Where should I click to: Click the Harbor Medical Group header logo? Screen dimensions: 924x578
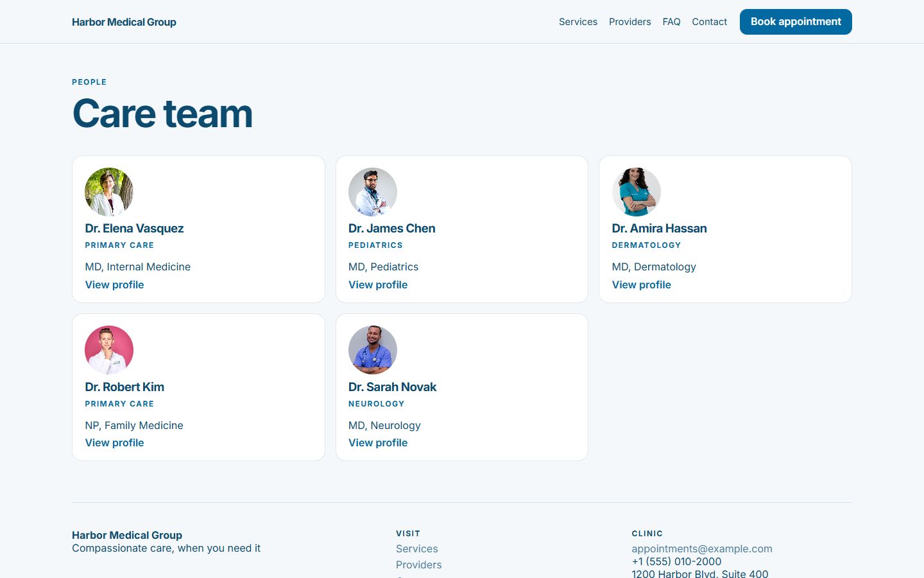pos(124,22)
